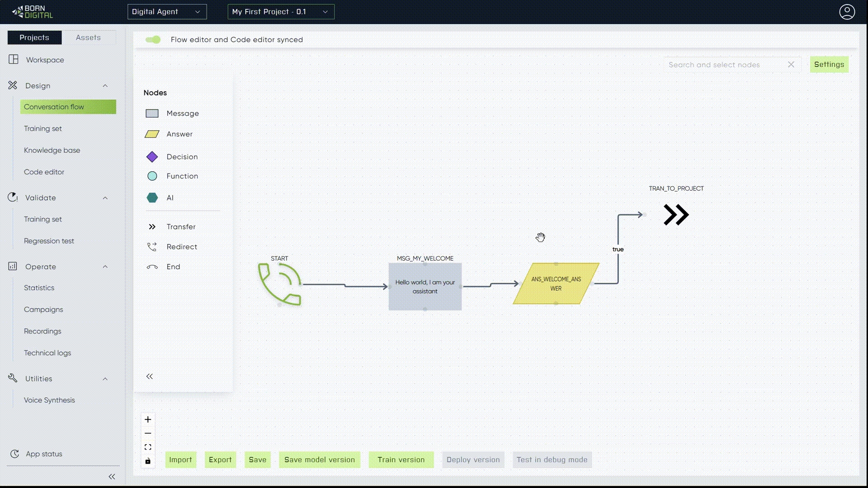Select the Decision diamond node icon
The image size is (868, 488).
coord(152,157)
